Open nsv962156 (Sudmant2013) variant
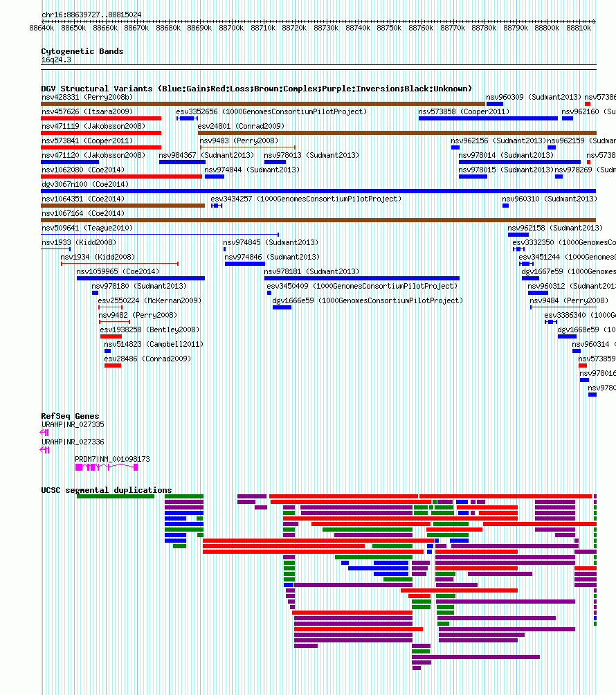Image resolution: width=616 pixels, height=695 pixels. pos(498,141)
